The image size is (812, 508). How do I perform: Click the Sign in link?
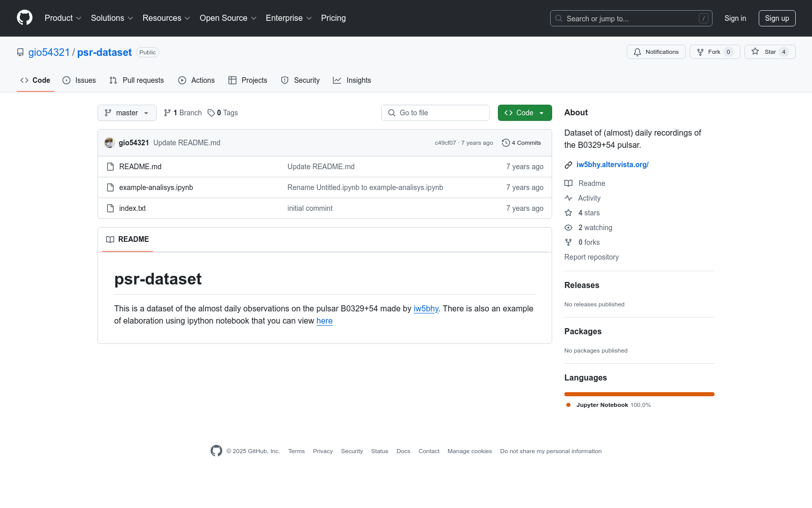pos(735,18)
